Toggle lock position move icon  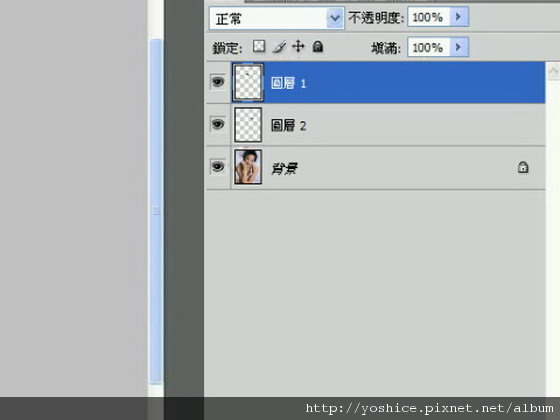click(x=298, y=46)
